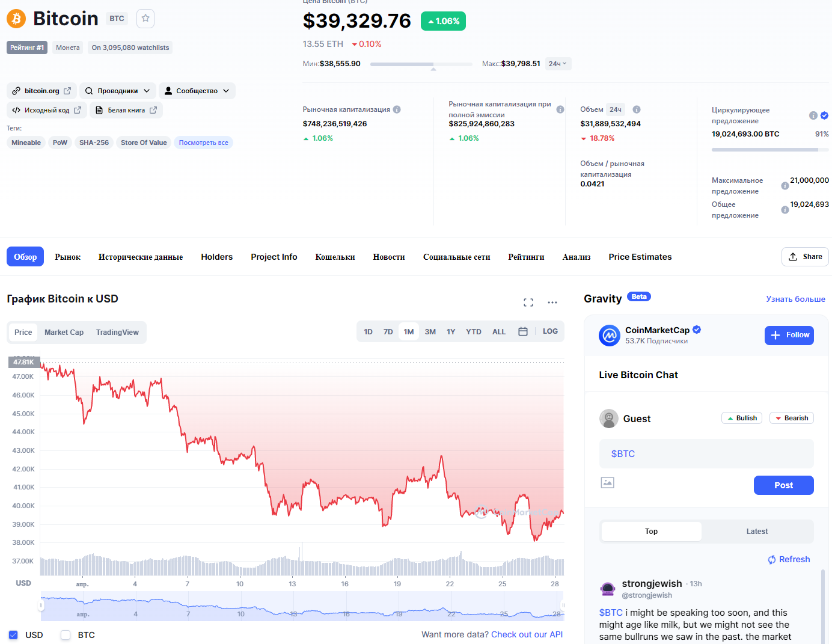
Task: Open the chart calendar date picker
Action: (x=523, y=332)
